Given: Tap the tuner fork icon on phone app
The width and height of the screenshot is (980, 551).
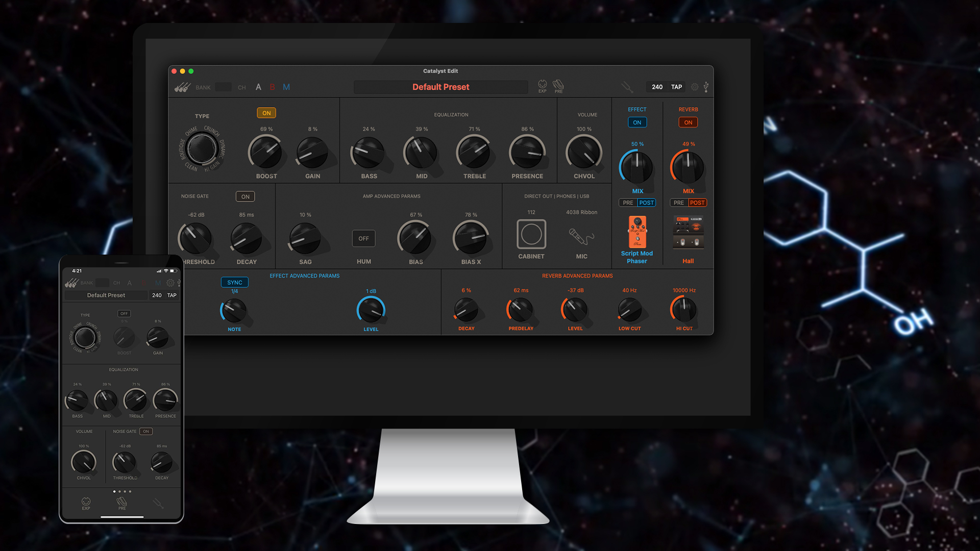Looking at the screenshot, I should click(158, 504).
